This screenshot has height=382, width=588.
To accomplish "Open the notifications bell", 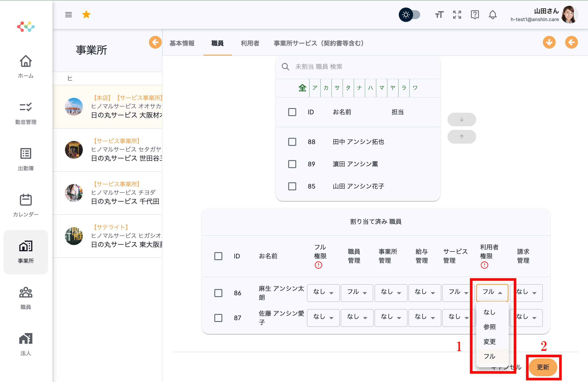I will click(x=492, y=15).
